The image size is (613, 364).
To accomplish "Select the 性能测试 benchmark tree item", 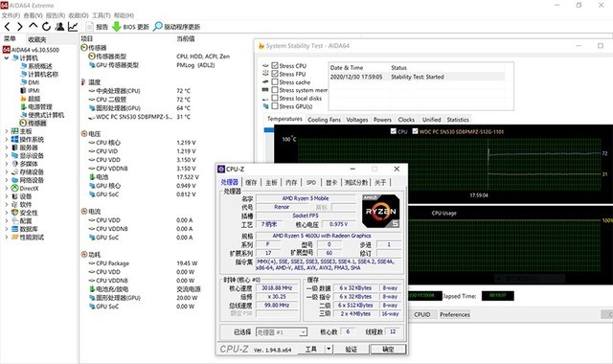I will (28, 238).
